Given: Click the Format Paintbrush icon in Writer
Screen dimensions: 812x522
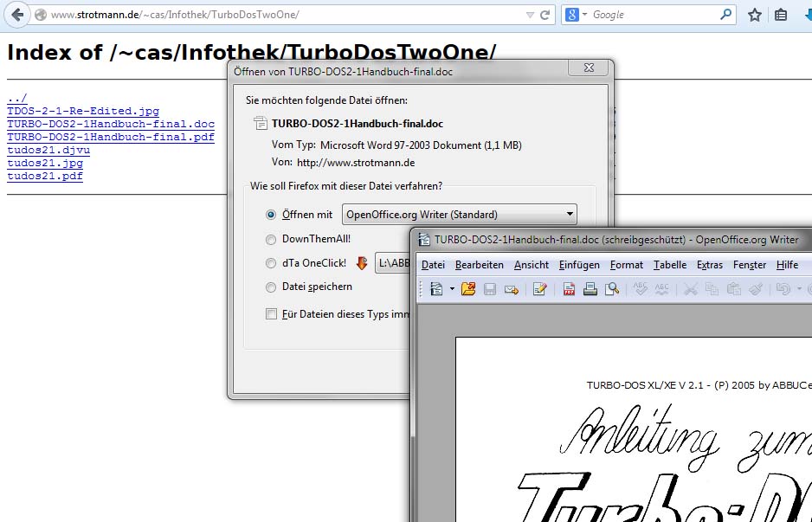Looking at the screenshot, I should point(756,288).
